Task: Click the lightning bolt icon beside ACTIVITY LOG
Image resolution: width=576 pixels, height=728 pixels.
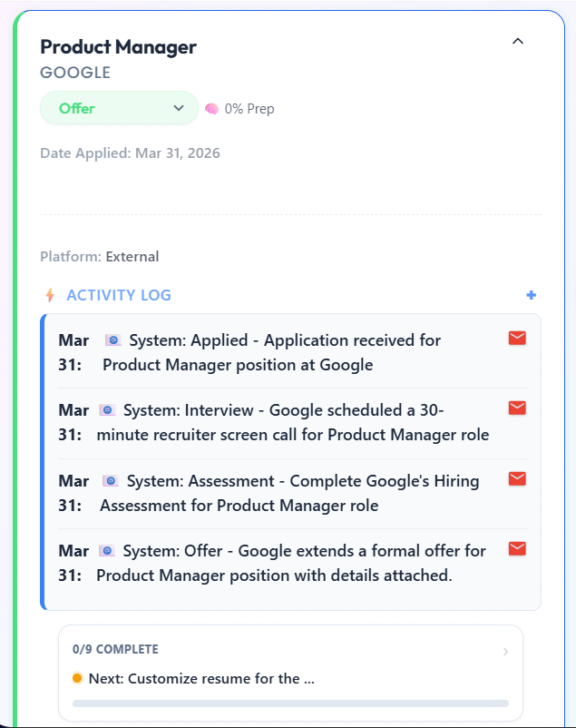Action: point(48,294)
